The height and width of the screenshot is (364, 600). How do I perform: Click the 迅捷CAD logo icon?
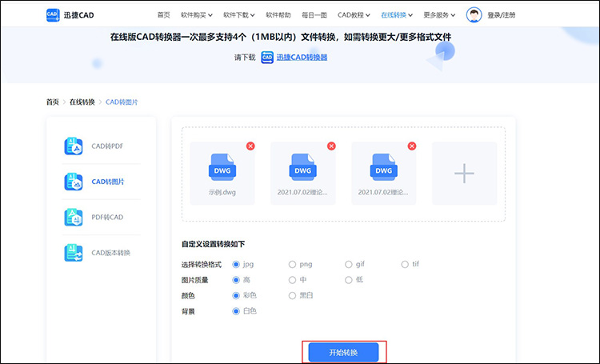click(53, 15)
